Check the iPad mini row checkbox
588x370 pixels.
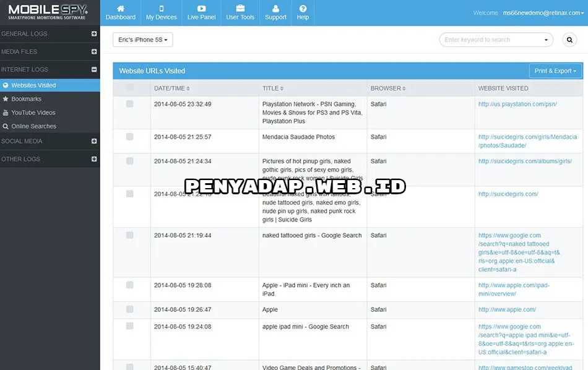click(130, 285)
